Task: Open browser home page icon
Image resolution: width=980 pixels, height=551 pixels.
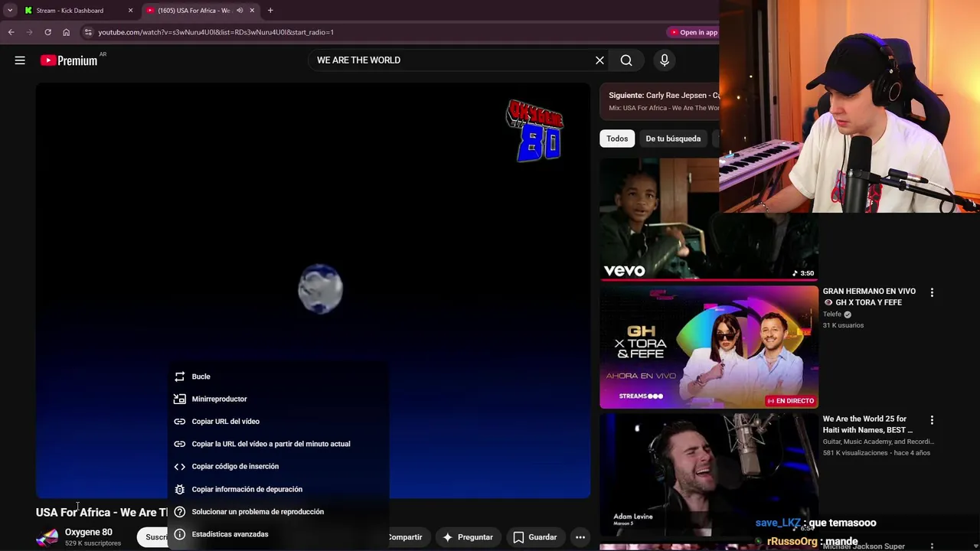Action: click(66, 32)
